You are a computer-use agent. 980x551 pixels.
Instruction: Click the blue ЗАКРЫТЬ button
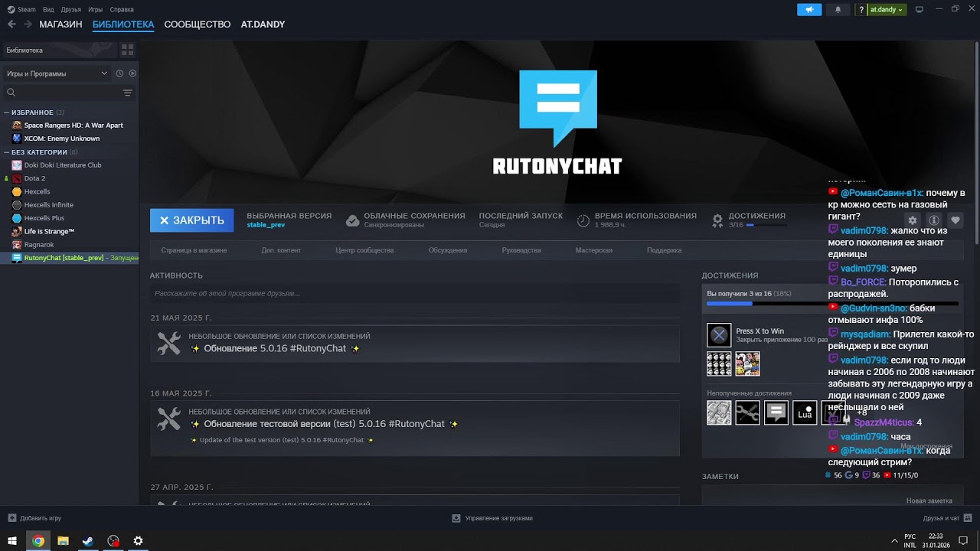pos(191,220)
